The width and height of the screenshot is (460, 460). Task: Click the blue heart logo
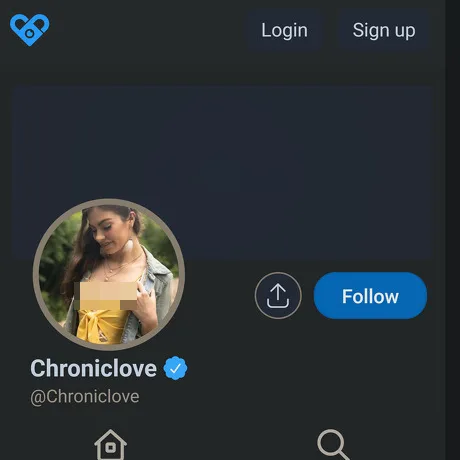tap(29, 29)
